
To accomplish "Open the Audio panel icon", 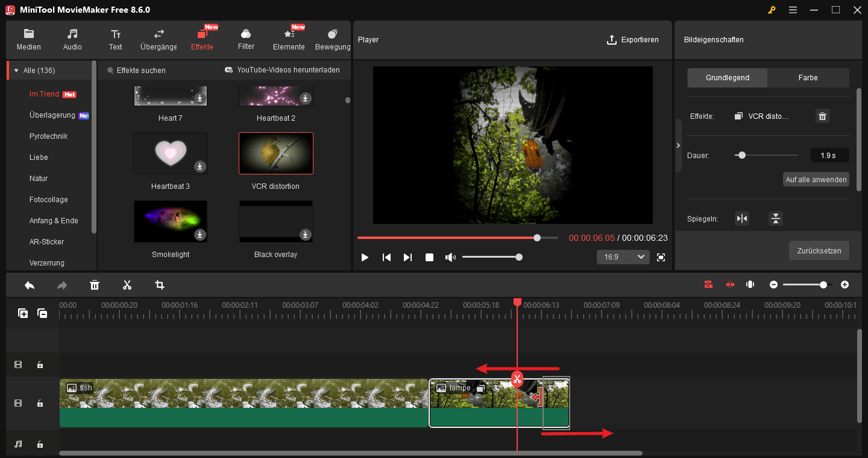I will [x=72, y=39].
